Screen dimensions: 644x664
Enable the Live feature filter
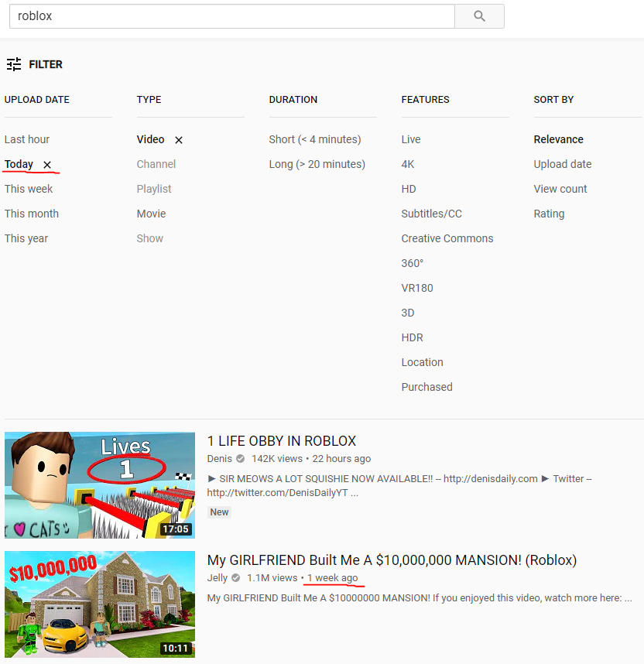click(411, 139)
